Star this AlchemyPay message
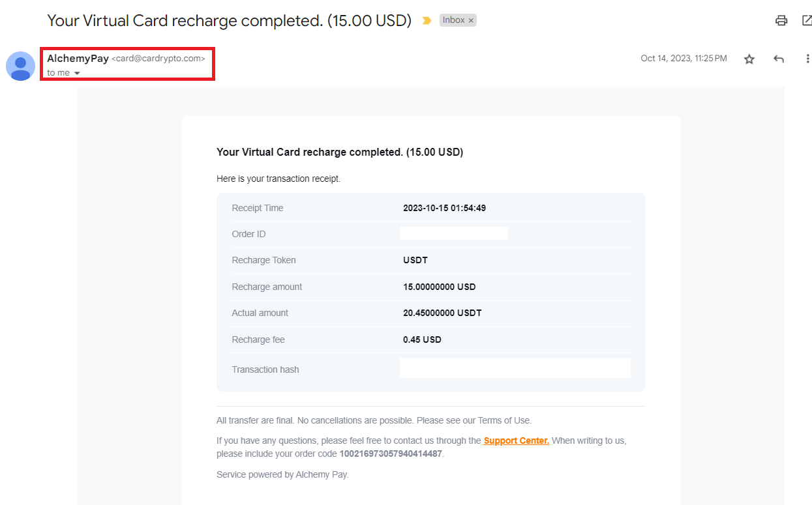Viewport: 812px width, 505px height. [749, 59]
